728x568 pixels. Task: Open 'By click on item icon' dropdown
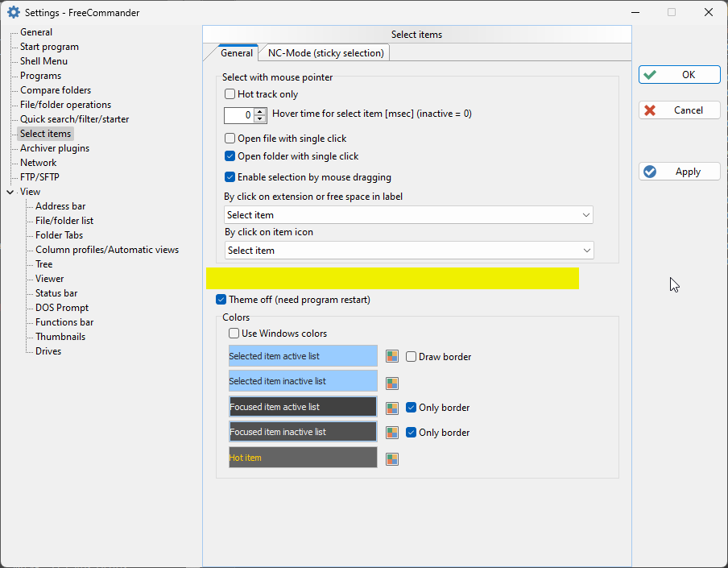point(409,251)
